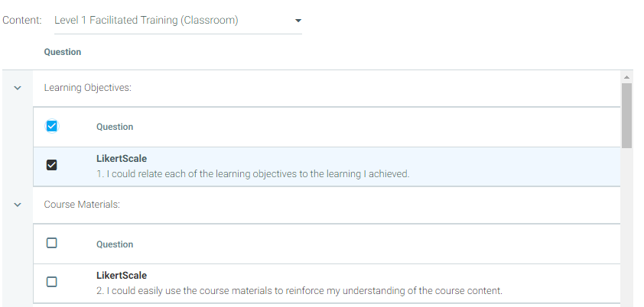Check select-all checkbox under Course Materials
The height and width of the screenshot is (307, 644).
(x=52, y=244)
